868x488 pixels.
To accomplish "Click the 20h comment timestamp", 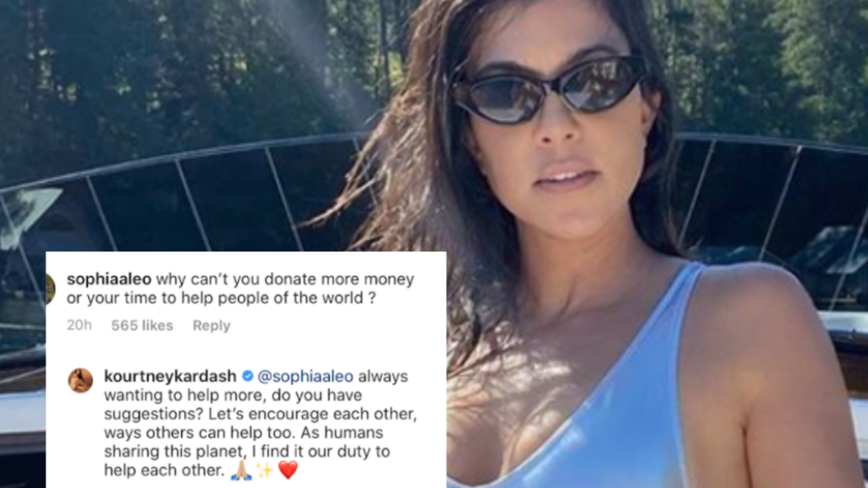I will point(79,325).
